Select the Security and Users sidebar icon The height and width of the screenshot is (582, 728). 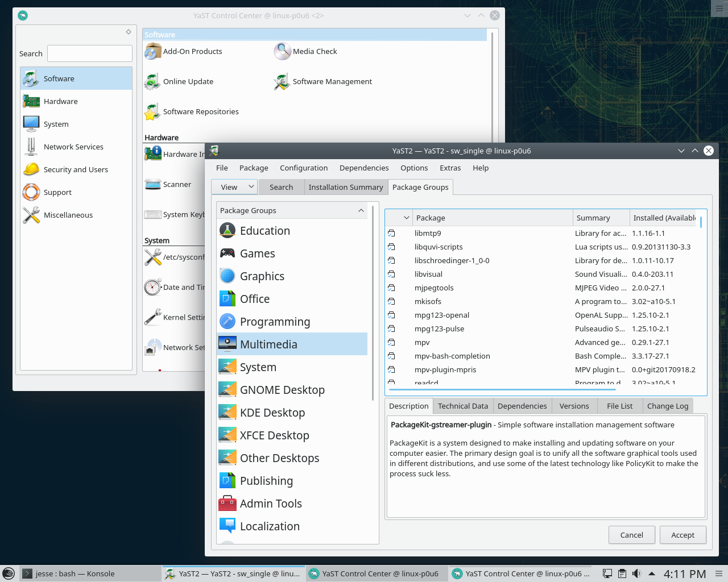tap(31, 169)
